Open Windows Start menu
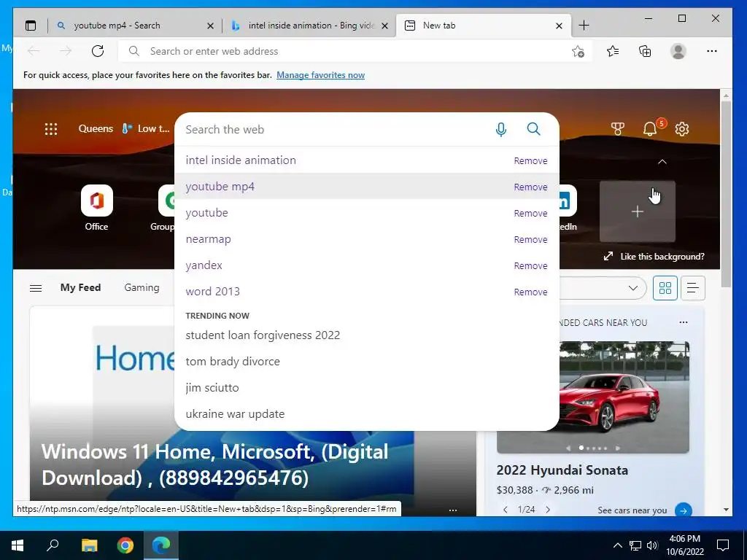 (x=18, y=545)
